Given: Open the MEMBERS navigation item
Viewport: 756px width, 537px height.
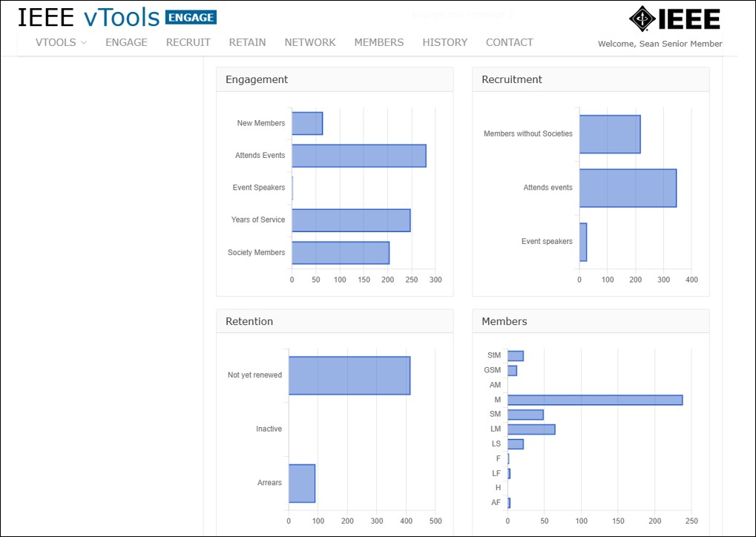Looking at the screenshot, I should coord(379,42).
